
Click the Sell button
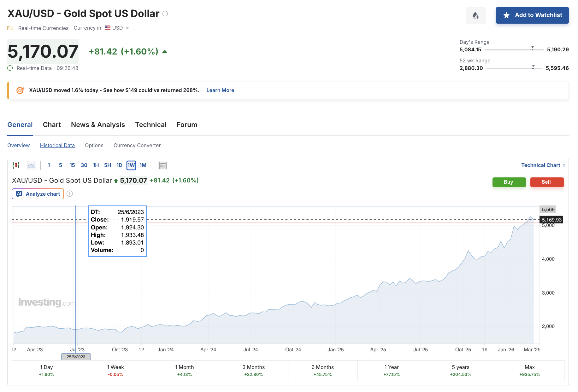pyautogui.click(x=547, y=182)
